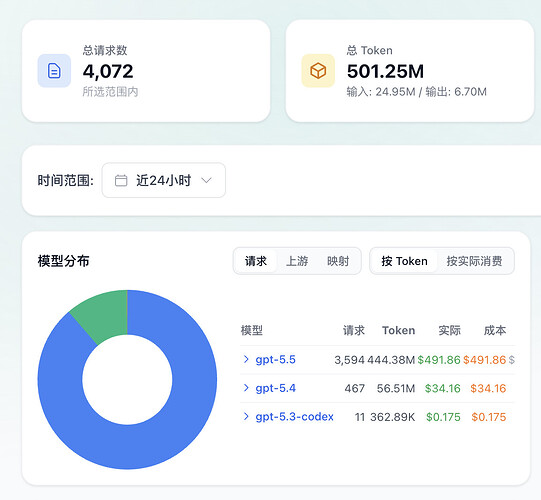Click the orange $491.86 cost cell
The height and width of the screenshot is (500, 541).
[484, 360]
